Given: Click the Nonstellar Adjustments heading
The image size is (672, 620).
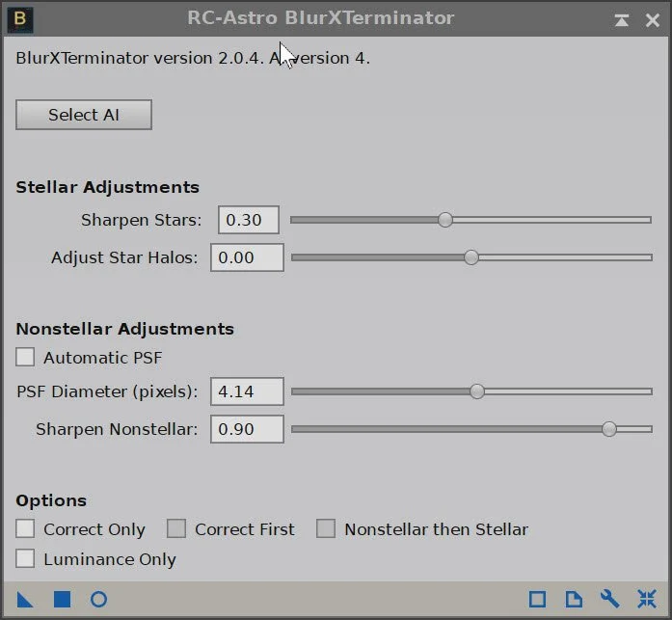Looking at the screenshot, I should [x=124, y=329].
